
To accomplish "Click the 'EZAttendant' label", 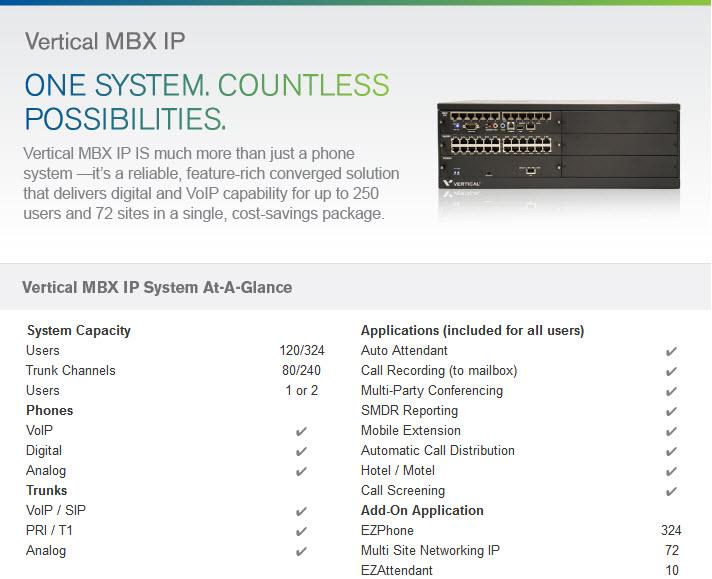I will [x=397, y=570].
